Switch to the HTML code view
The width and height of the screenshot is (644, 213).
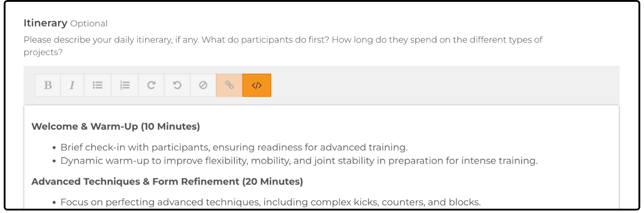point(257,85)
